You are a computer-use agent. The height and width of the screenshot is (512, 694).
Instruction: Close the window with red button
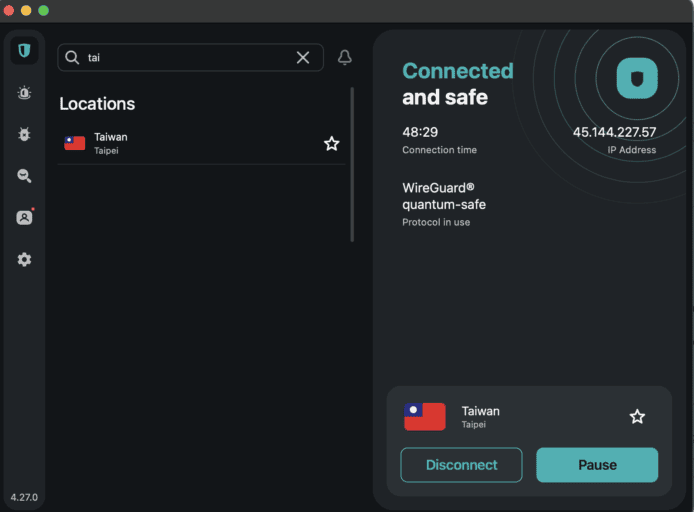[x=9, y=10]
